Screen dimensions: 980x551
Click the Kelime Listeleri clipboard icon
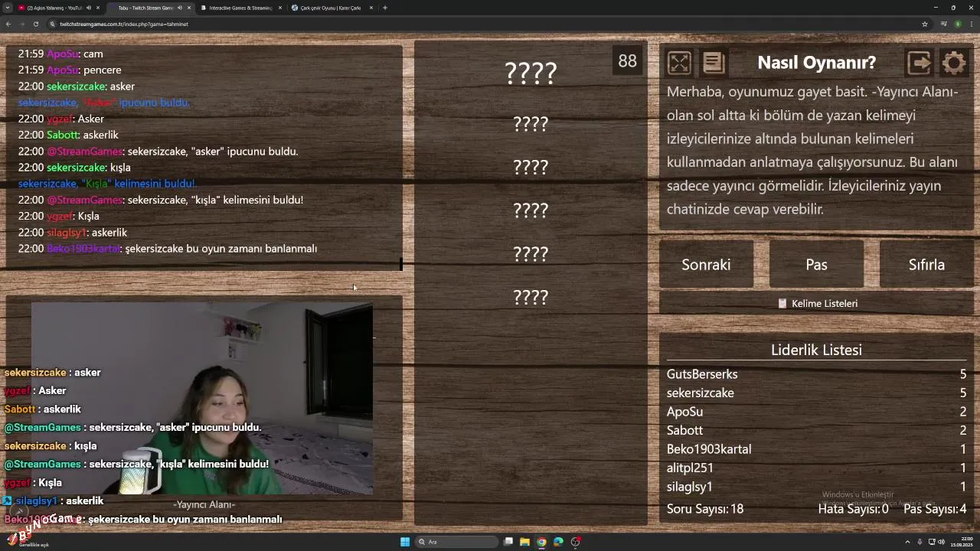click(x=782, y=304)
